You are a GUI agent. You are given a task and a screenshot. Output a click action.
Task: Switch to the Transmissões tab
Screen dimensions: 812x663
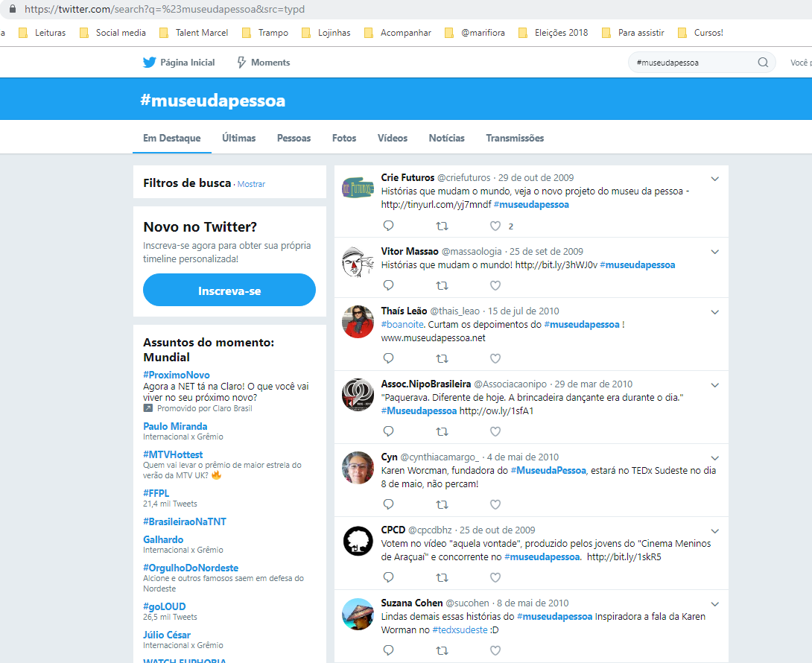pos(515,139)
